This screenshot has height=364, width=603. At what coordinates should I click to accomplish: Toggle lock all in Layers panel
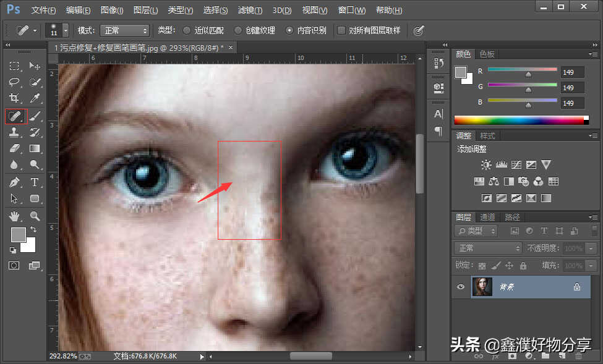[523, 266]
